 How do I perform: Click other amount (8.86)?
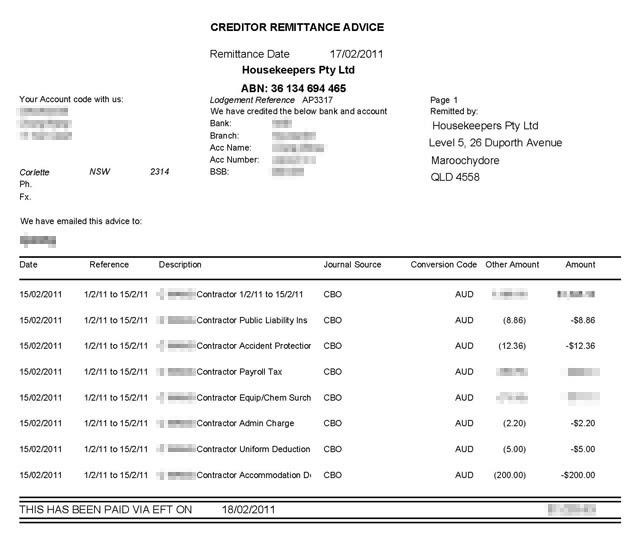click(514, 320)
